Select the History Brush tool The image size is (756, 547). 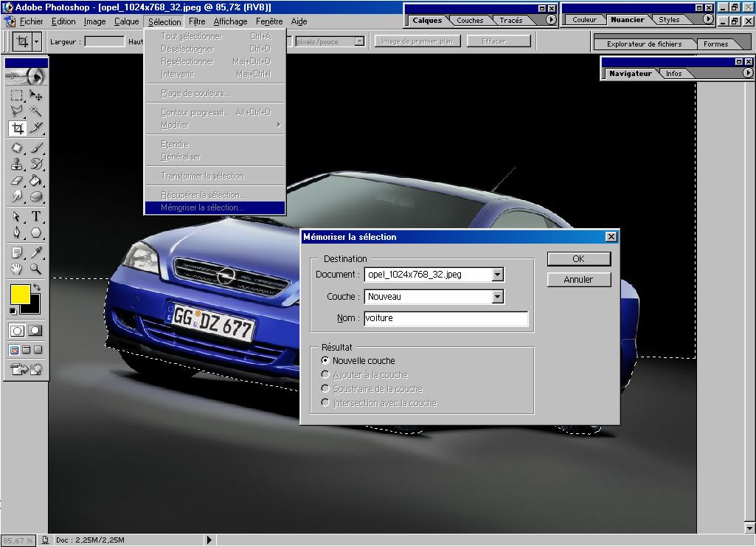coord(35,164)
